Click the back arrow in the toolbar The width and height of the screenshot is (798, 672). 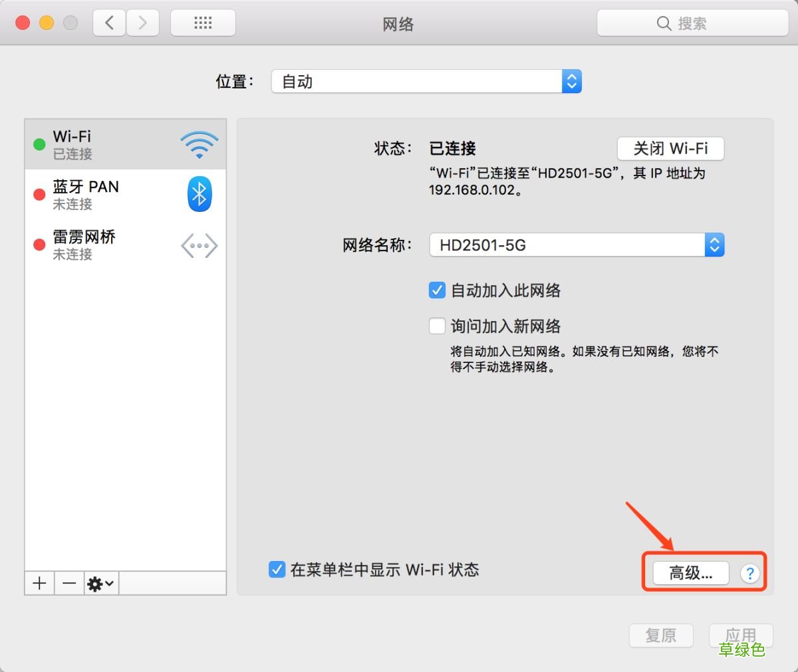[x=108, y=22]
